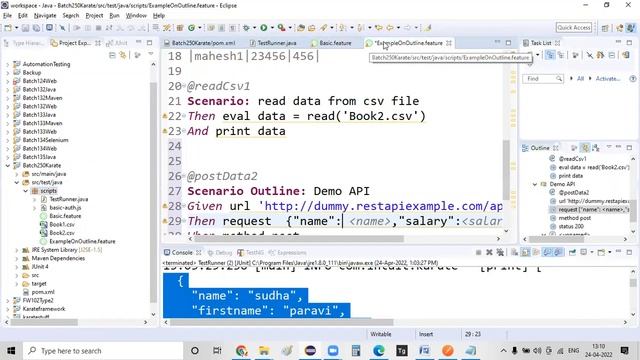Collapse the Batch250Karate project node
Screen dimensions: 640x360
point(8,165)
